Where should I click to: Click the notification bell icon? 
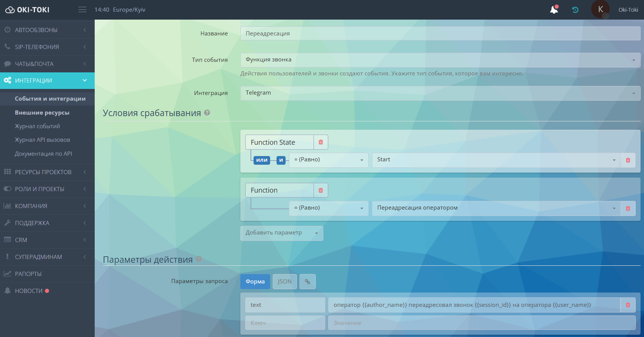coord(554,10)
